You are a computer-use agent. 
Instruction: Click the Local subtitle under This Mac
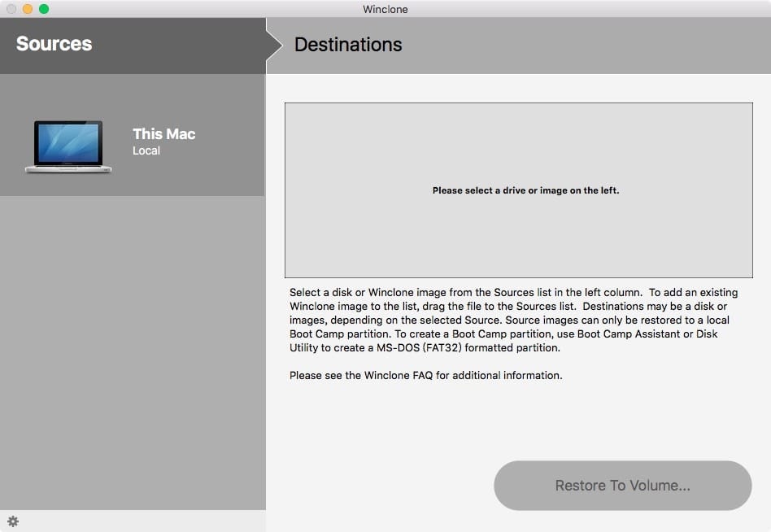point(146,151)
